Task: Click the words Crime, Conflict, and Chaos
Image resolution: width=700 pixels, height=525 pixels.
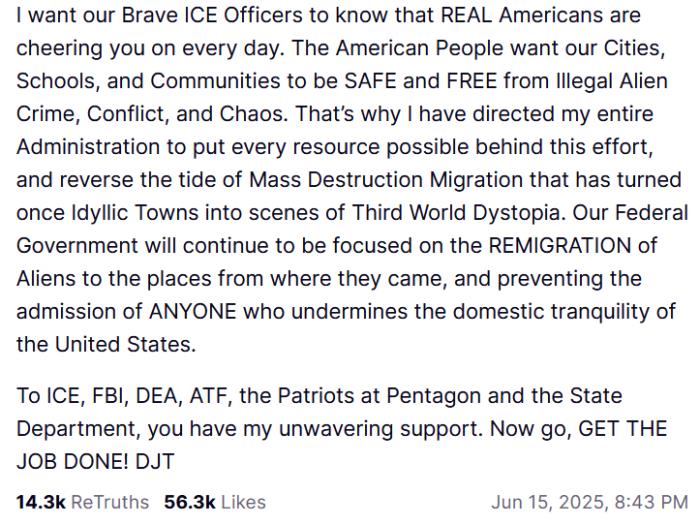Action: click(x=152, y=114)
